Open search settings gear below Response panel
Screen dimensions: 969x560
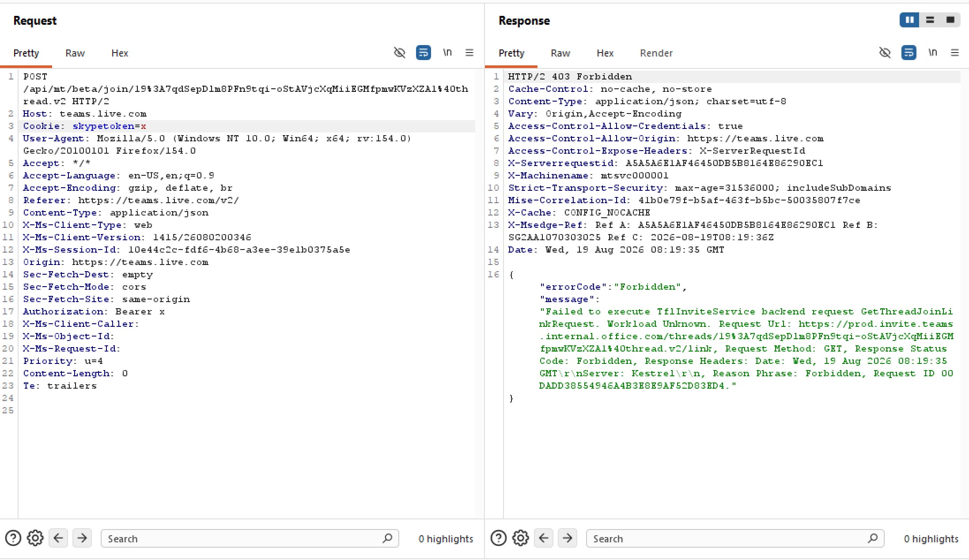(x=521, y=538)
